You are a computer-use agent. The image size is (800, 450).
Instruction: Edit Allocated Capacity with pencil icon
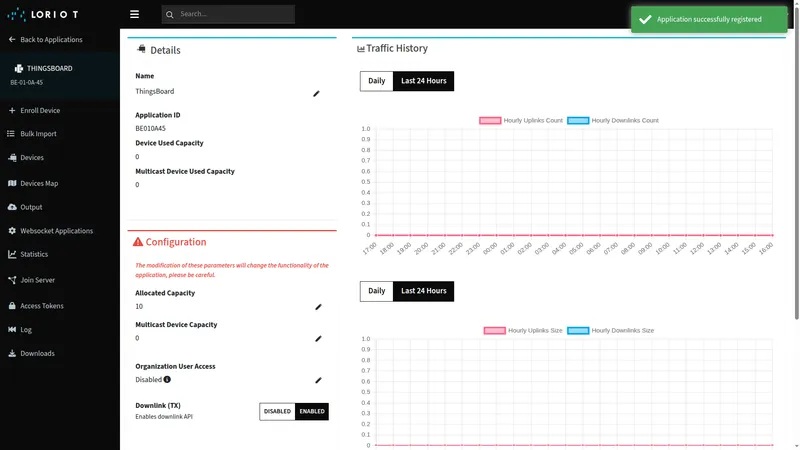pos(318,307)
